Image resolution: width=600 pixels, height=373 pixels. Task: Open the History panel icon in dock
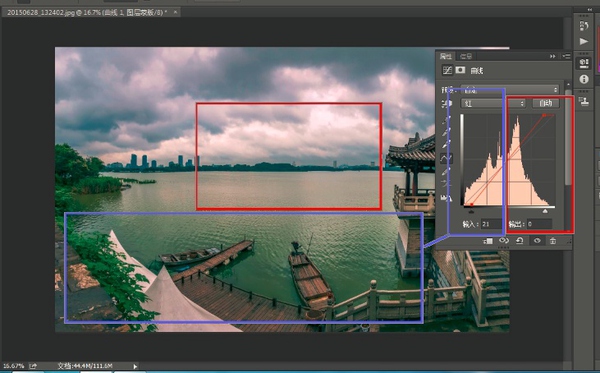(584, 26)
